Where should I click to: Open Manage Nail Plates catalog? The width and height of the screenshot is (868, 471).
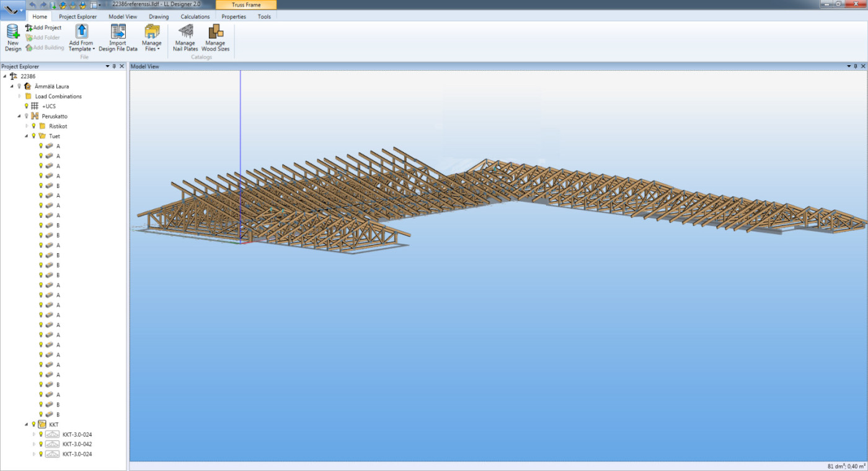pos(185,32)
